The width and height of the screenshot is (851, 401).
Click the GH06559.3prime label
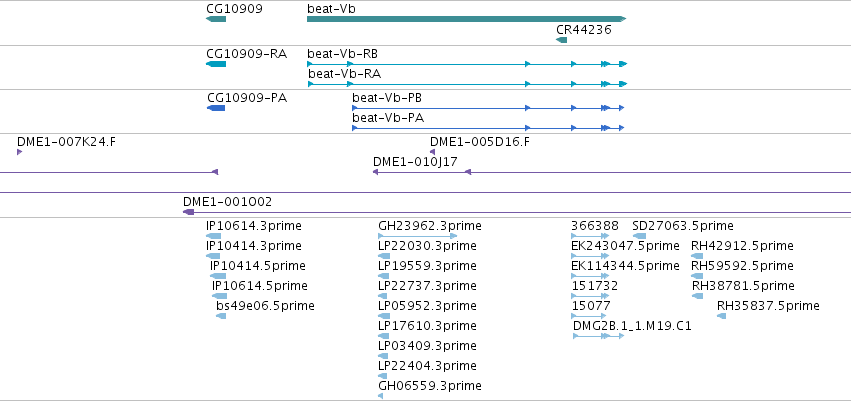(430, 386)
